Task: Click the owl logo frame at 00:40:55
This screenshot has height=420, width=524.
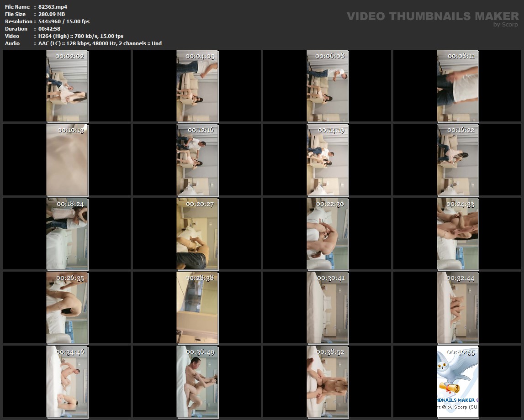Action: [457, 382]
